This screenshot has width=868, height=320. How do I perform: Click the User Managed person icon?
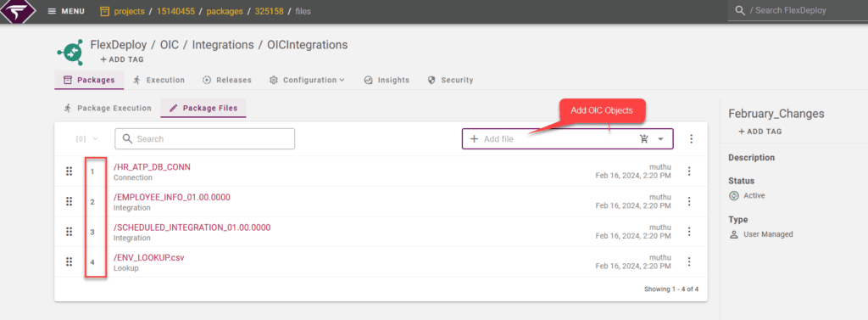(x=734, y=234)
